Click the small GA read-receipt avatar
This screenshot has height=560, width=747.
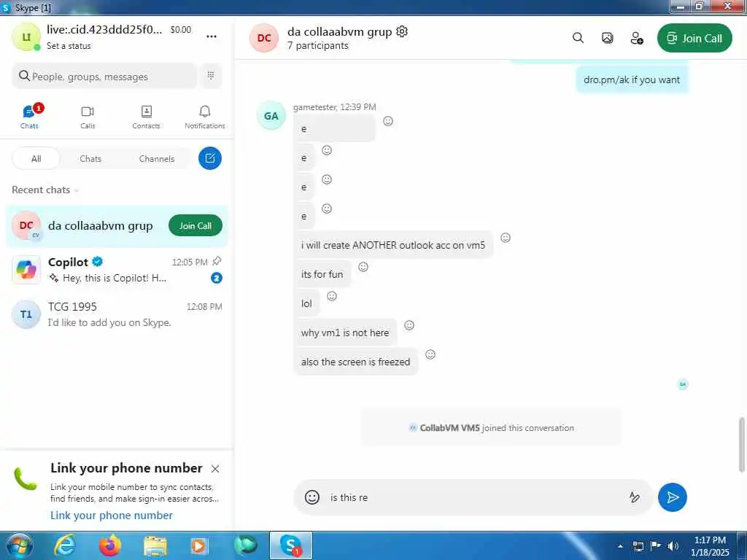click(x=683, y=384)
